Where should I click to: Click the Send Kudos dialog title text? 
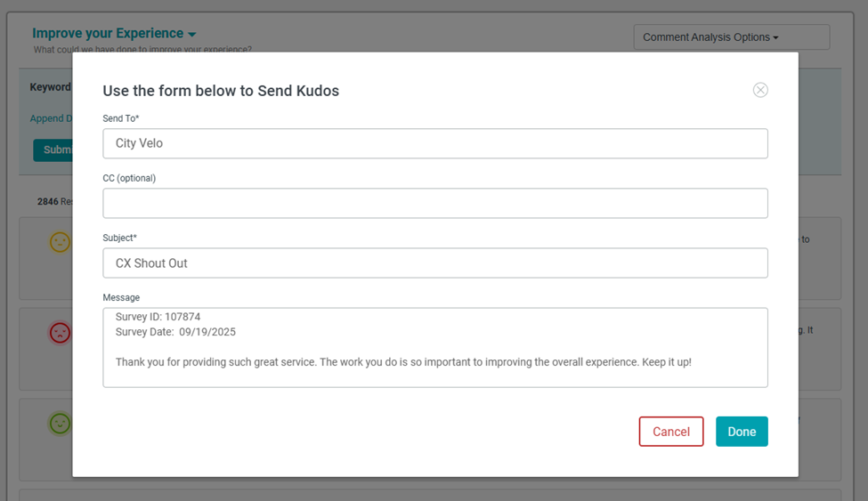coord(221,91)
